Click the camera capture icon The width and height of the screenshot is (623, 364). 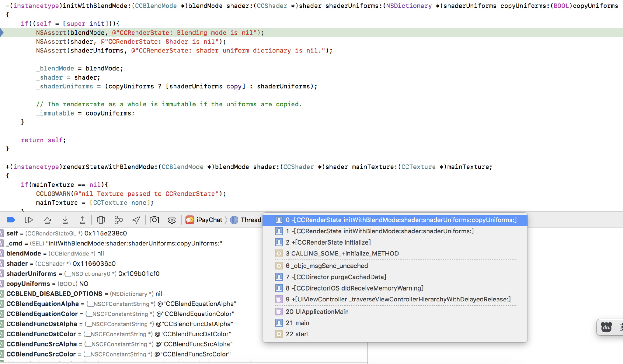pyautogui.click(x=154, y=220)
